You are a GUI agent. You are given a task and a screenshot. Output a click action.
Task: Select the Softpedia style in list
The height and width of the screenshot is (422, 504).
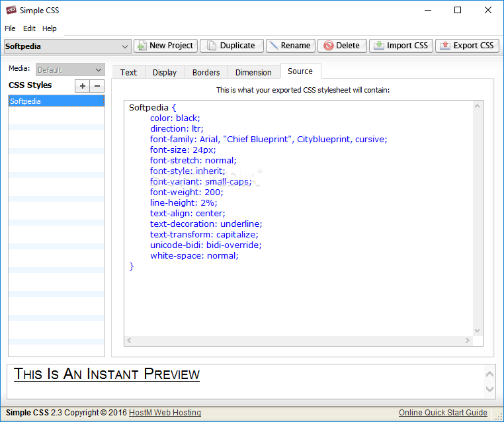coord(57,101)
